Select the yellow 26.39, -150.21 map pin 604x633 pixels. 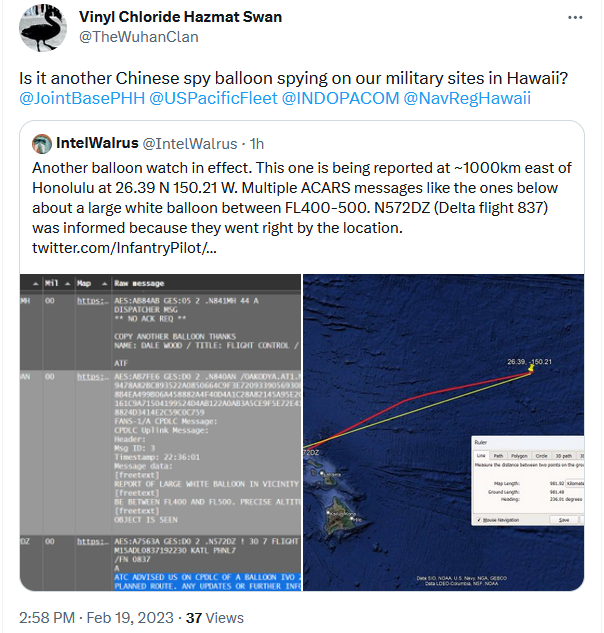point(531,368)
